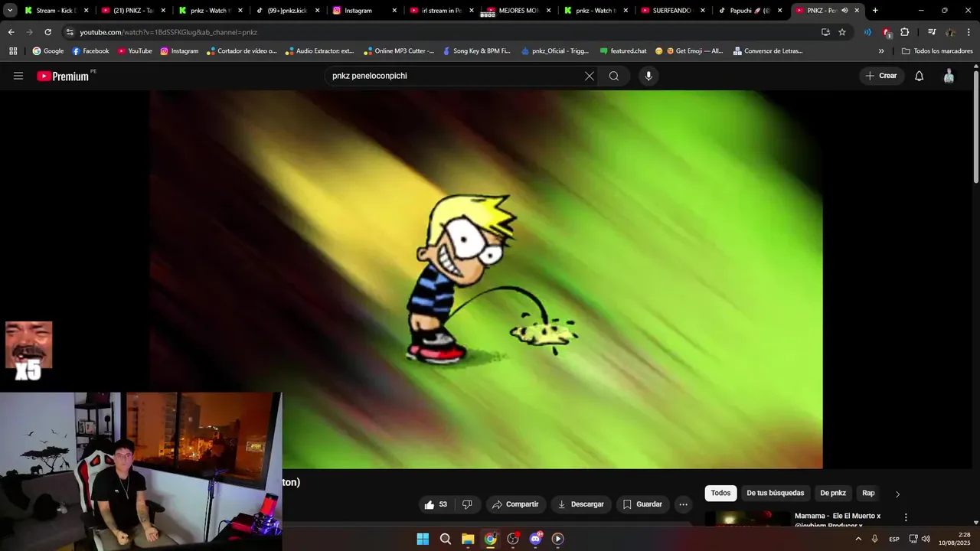Screen dimensions: 980x551
Task: Open the Online MP3 Cutter bookmark
Action: point(399,51)
